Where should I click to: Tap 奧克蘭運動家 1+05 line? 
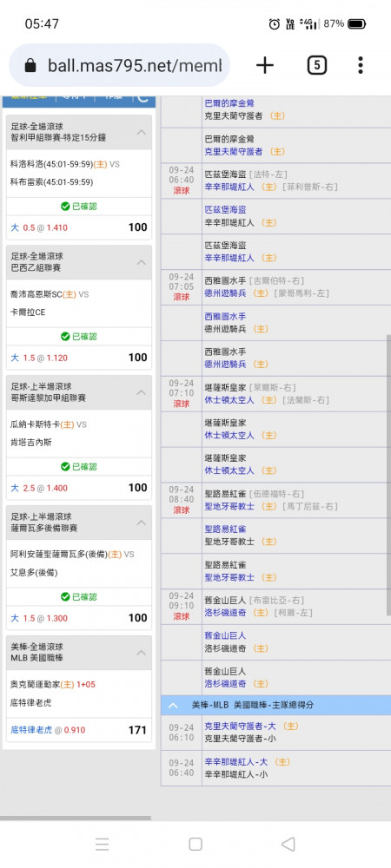pos(54,685)
